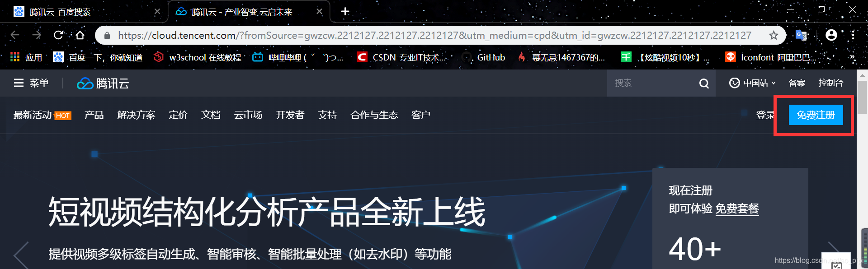Expand the 中国站 region dropdown

pos(752,83)
